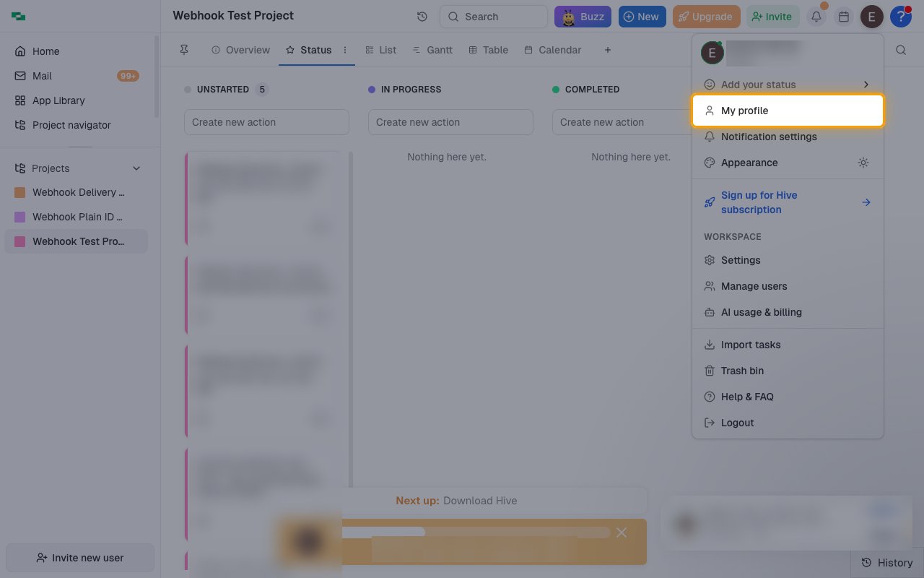This screenshot has height=578, width=924.
Task: Add a new view with plus icon
Action: click(608, 50)
